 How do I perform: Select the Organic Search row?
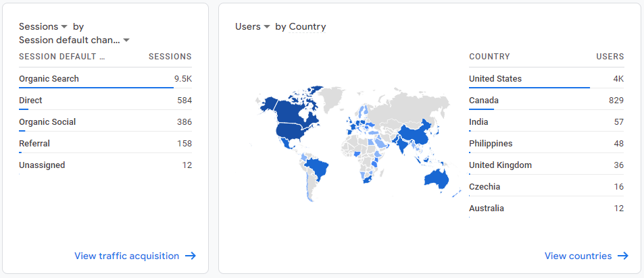click(x=105, y=79)
